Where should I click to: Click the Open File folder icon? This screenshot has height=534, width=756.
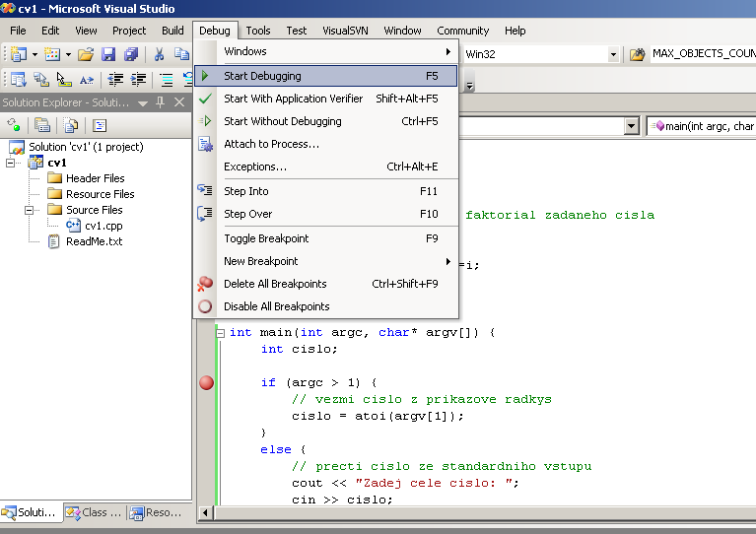tap(86, 54)
